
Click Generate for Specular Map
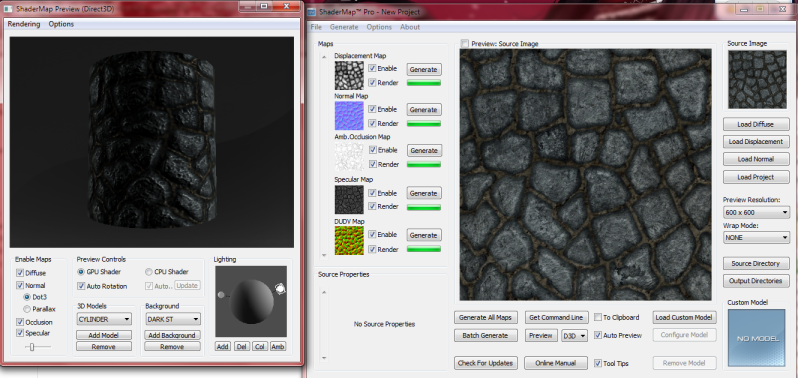click(x=424, y=193)
